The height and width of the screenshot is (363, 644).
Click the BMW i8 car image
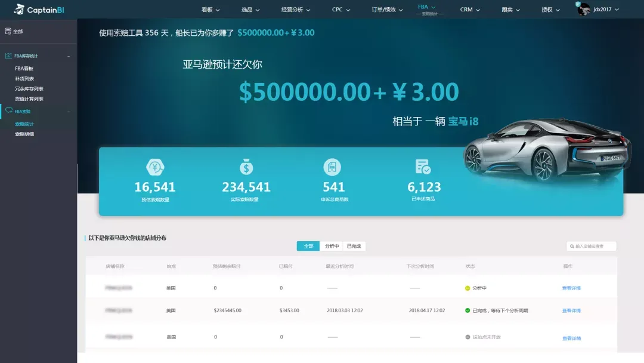[547, 150]
